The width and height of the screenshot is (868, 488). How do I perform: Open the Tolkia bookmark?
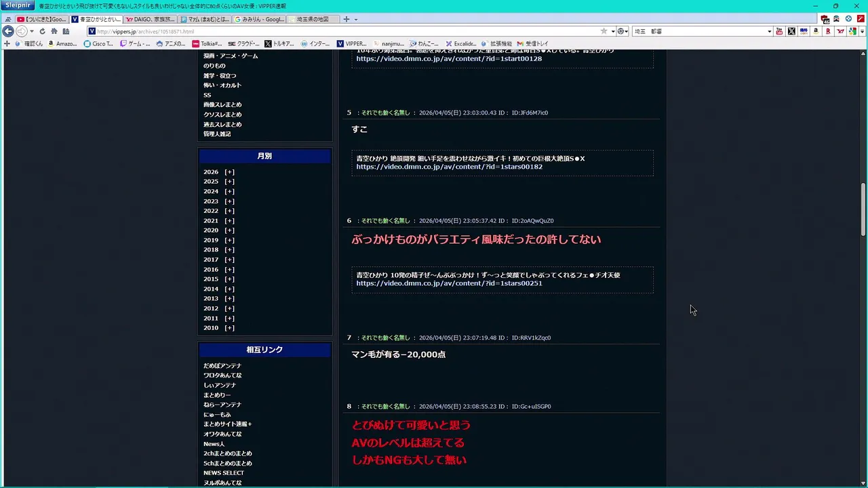coord(207,44)
